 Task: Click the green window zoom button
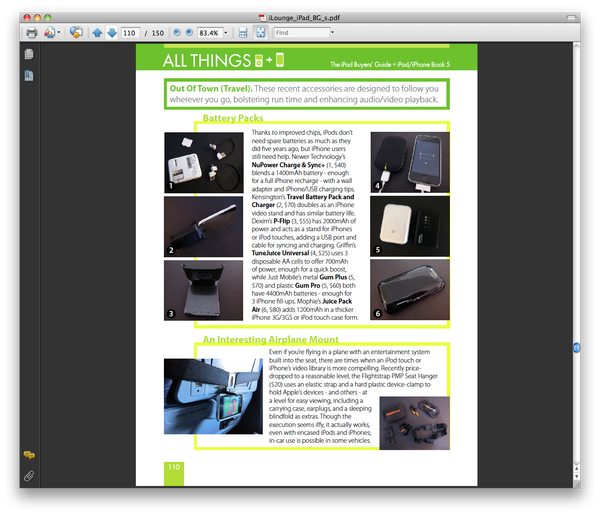pyautogui.click(x=47, y=17)
